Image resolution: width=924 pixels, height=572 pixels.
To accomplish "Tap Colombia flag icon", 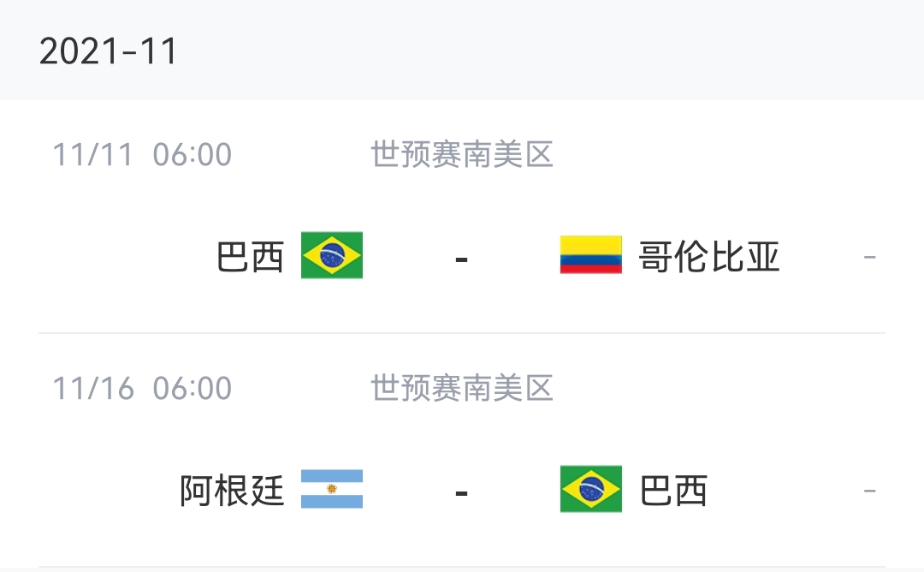I will pyautogui.click(x=590, y=255).
